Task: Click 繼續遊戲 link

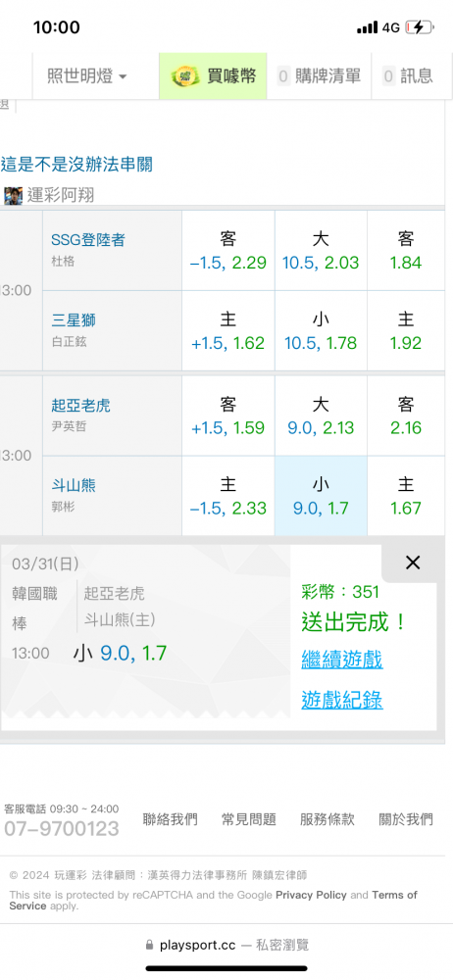Action: [342, 660]
